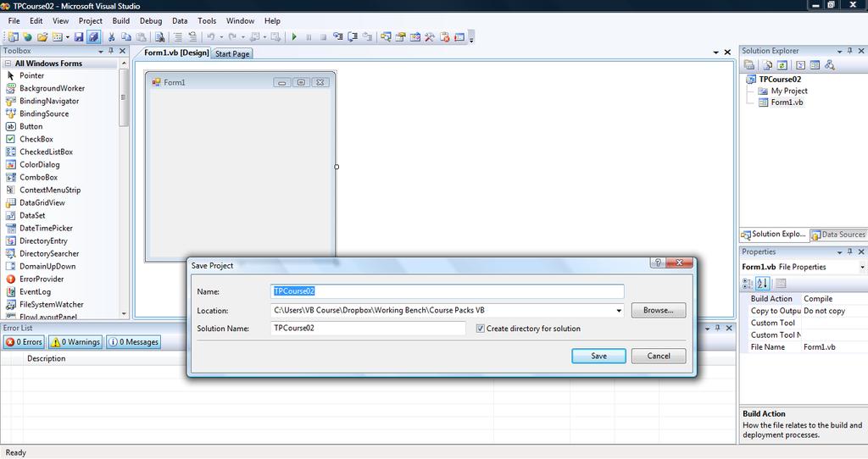Select TPCourse02 project node in Solution Explorer
868x459 pixels.
point(780,79)
